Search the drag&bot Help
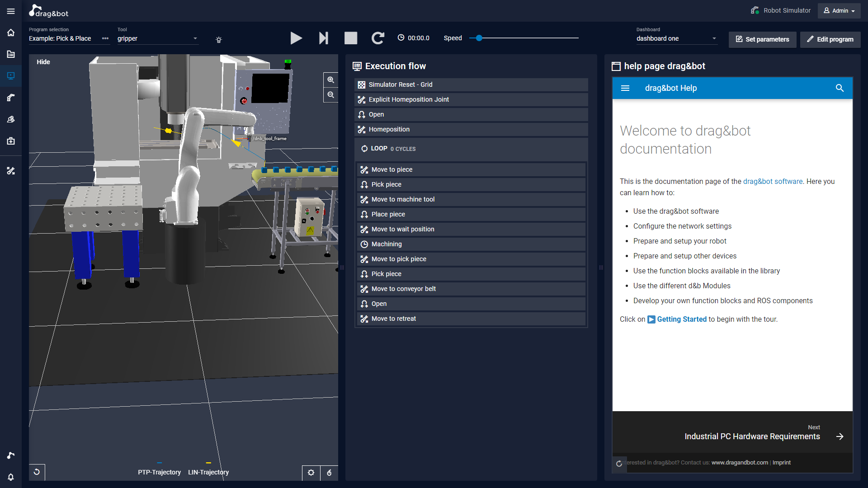This screenshot has width=868, height=488. pyautogui.click(x=840, y=88)
